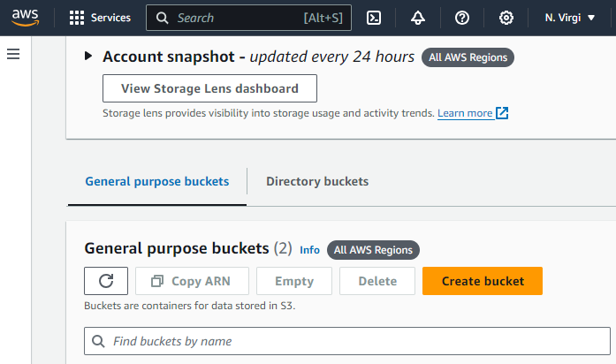Open the settings gear icon
This screenshot has height=364, width=616.
tap(506, 18)
